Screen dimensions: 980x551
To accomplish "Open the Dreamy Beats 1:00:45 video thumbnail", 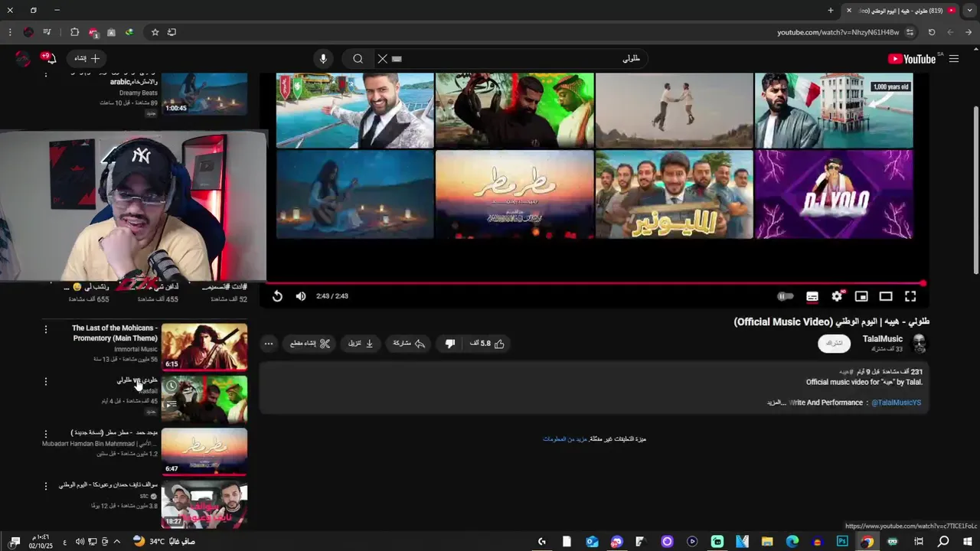I will [204, 93].
